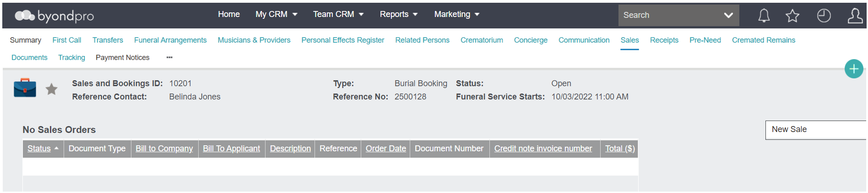Expand the Marketing menu
The height and width of the screenshot is (193, 868).
pyautogui.click(x=457, y=14)
